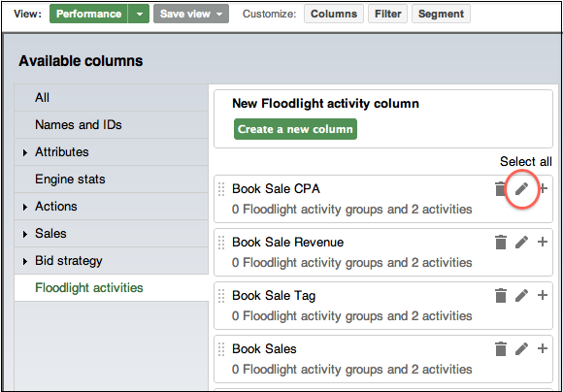563x392 pixels.
Task: Click trash icon for Book Sale Tag
Action: tap(501, 296)
